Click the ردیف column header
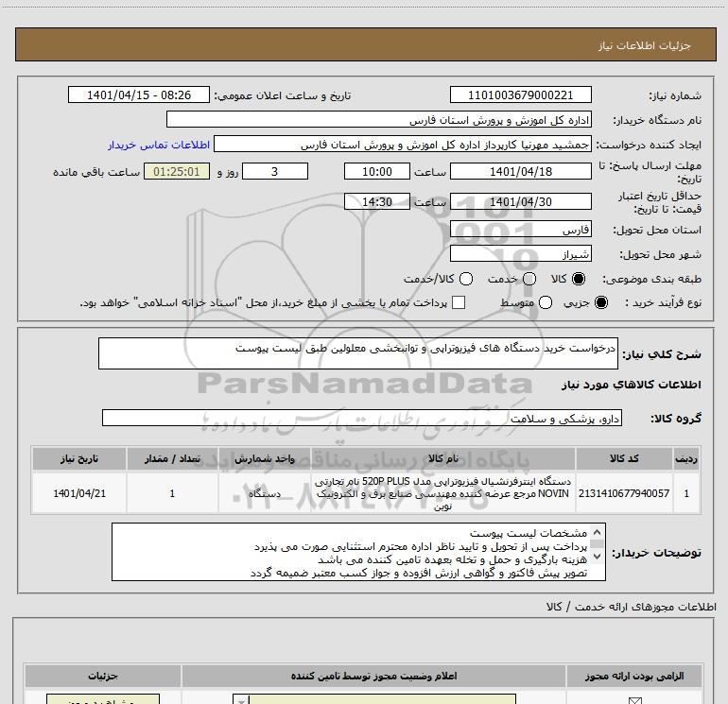Viewport: 728px width, 704px height. click(x=686, y=458)
